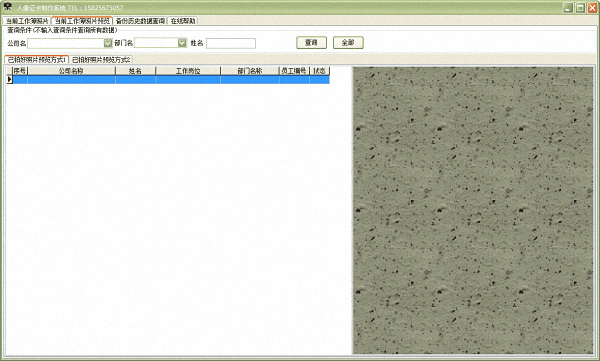Click the 员工编号 column header
Screen dimensions: 600x361
point(294,71)
